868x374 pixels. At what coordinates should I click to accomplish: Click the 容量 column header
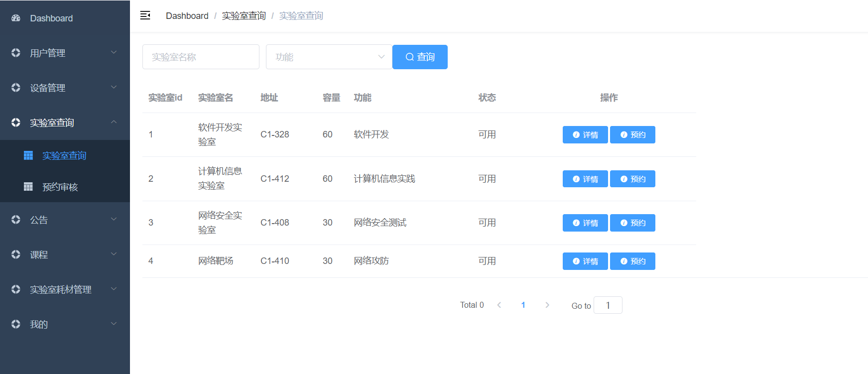pyautogui.click(x=332, y=98)
